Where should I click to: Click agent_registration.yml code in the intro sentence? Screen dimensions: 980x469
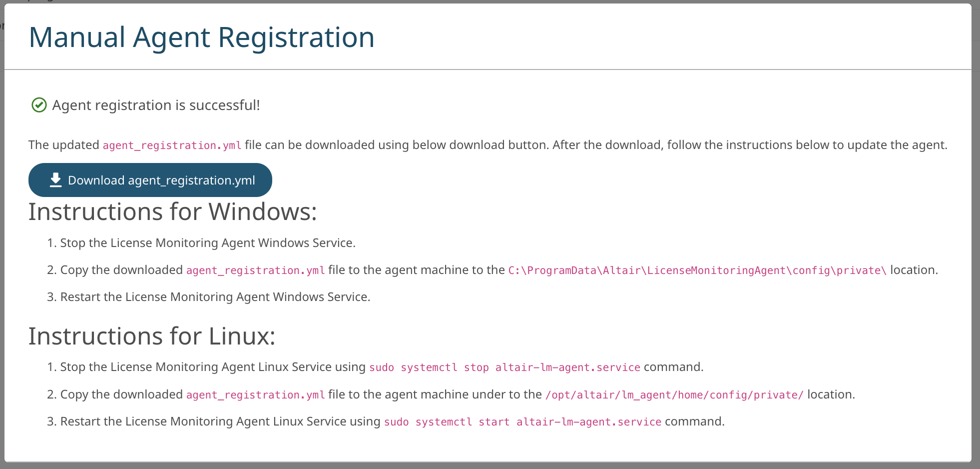coord(172,145)
